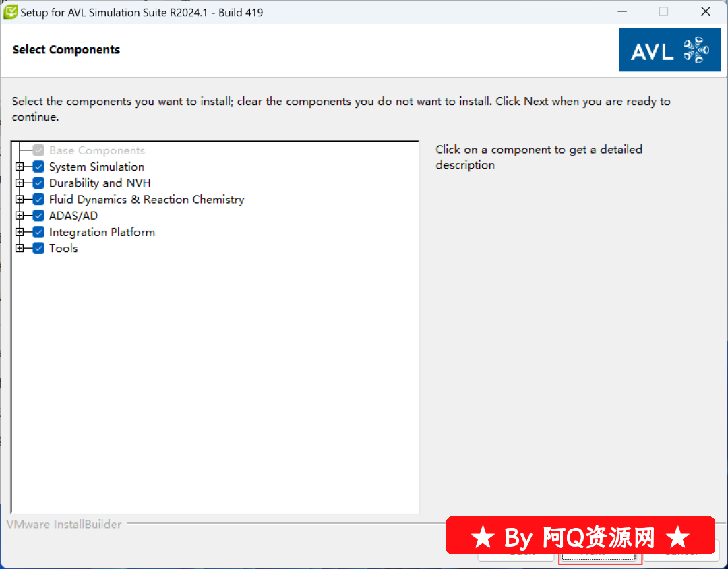Viewport: 728px width, 569px height.
Task: Untick the Integration Platform checkbox
Action: (38, 232)
